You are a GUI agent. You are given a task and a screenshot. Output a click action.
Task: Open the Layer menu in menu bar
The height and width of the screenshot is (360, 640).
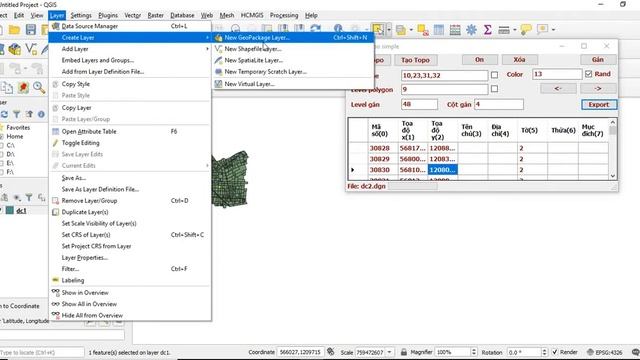pos(57,15)
